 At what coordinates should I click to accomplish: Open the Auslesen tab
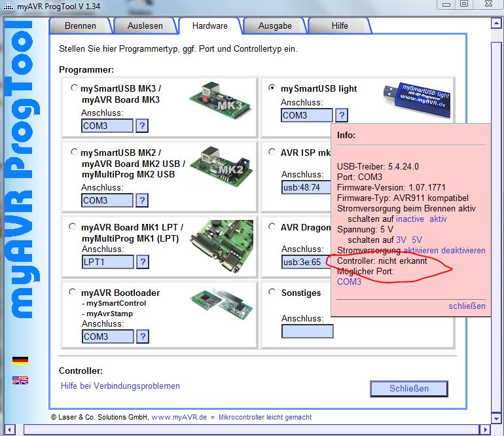tap(145, 26)
